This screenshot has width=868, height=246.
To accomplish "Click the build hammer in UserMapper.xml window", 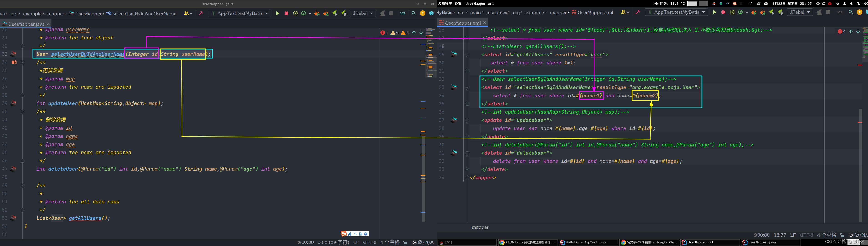I will pyautogui.click(x=638, y=12).
